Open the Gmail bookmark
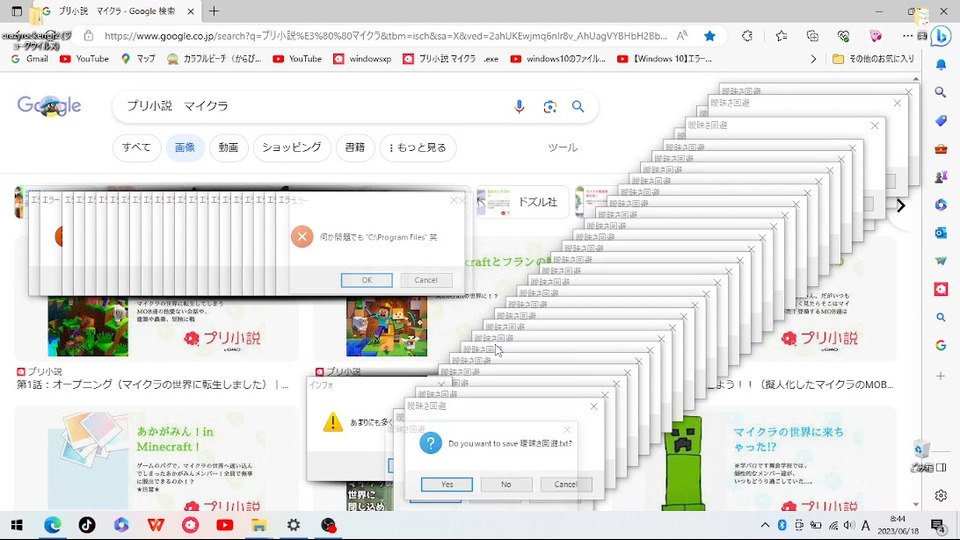Viewport: 960px width, 540px height. pos(30,59)
